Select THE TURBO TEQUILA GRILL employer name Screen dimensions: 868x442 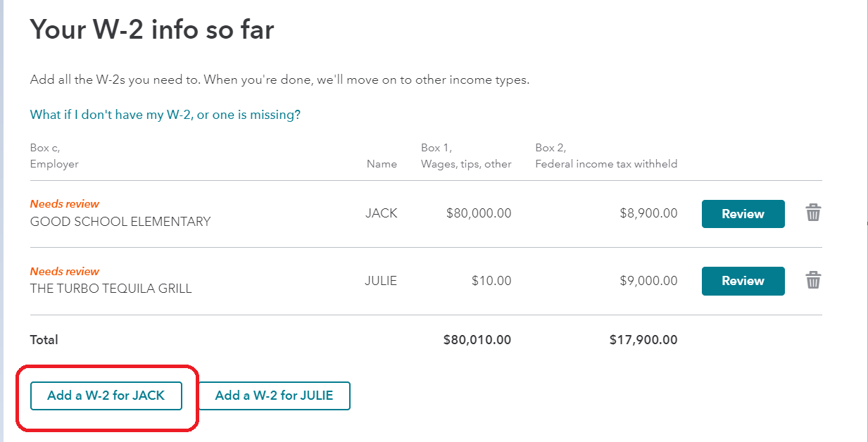tap(111, 289)
